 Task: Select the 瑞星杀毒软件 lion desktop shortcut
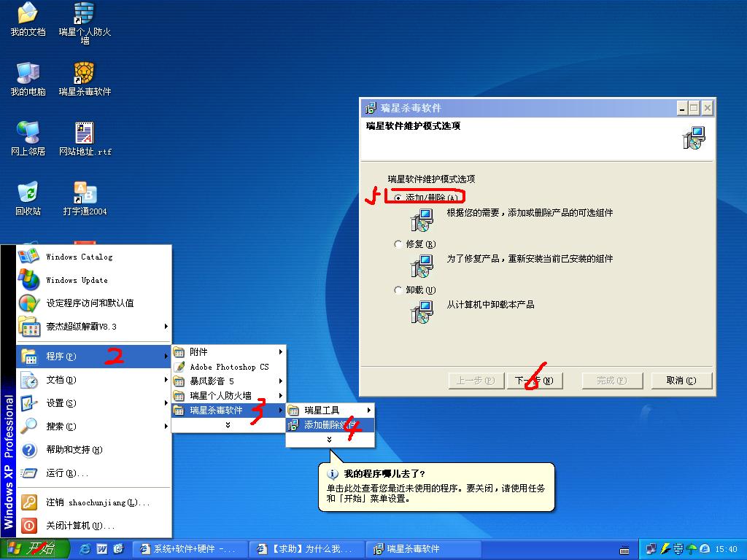click(x=85, y=79)
